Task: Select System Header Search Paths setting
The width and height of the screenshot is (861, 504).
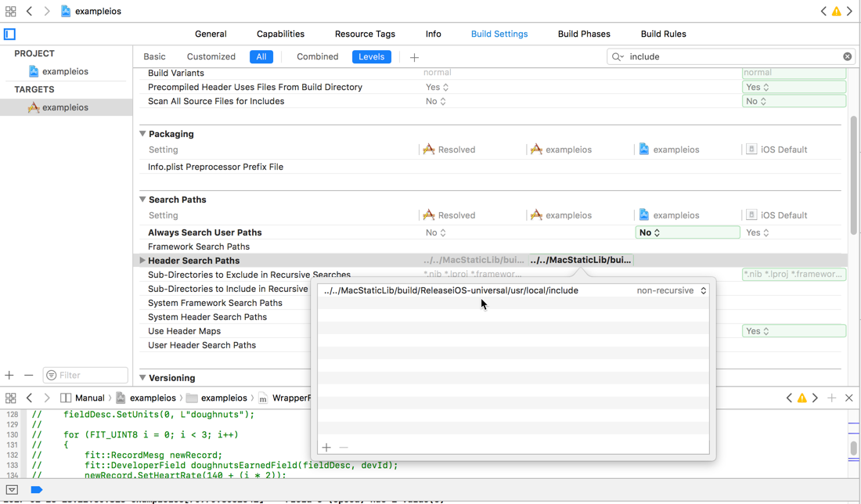Action: click(x=207, y=317)
